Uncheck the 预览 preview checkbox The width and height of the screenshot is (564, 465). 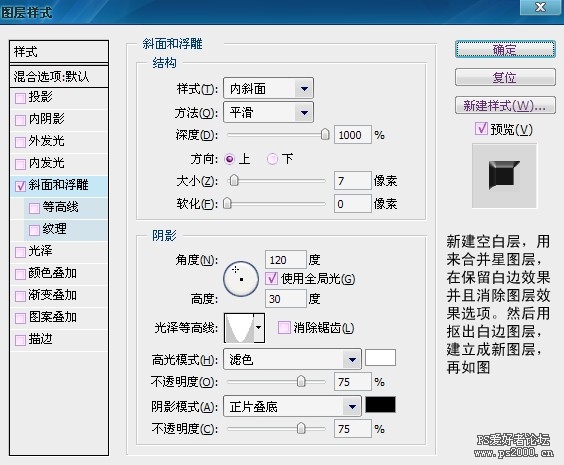click(481, 129)
